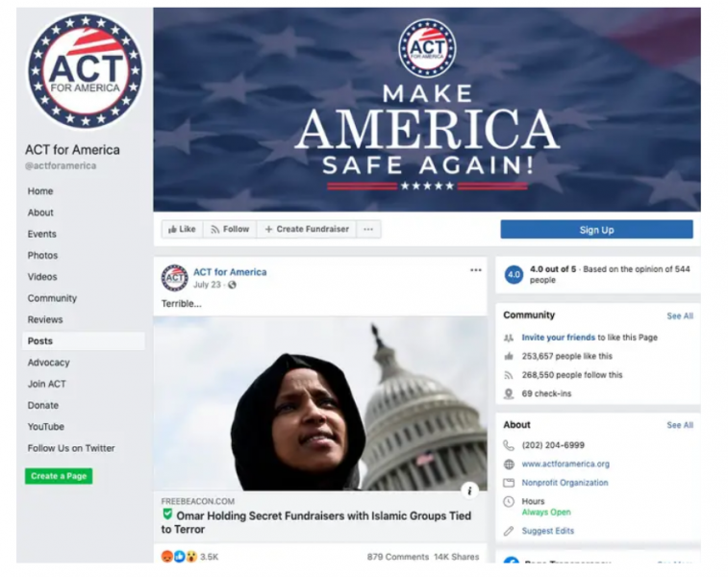Open the post options three-dot menu
Image resolution: width=728 pixels, height=577 pixels.
tap(475, 270)
